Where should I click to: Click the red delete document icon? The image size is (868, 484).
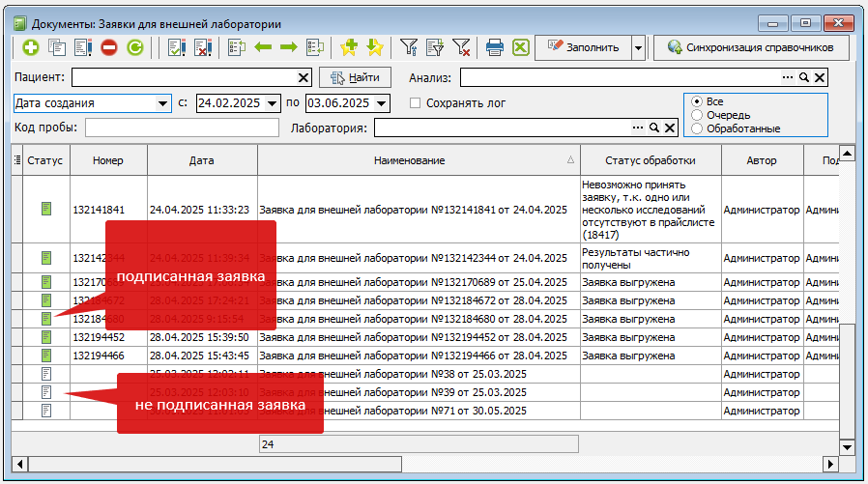pyautogui.click(x=109, y=46)
